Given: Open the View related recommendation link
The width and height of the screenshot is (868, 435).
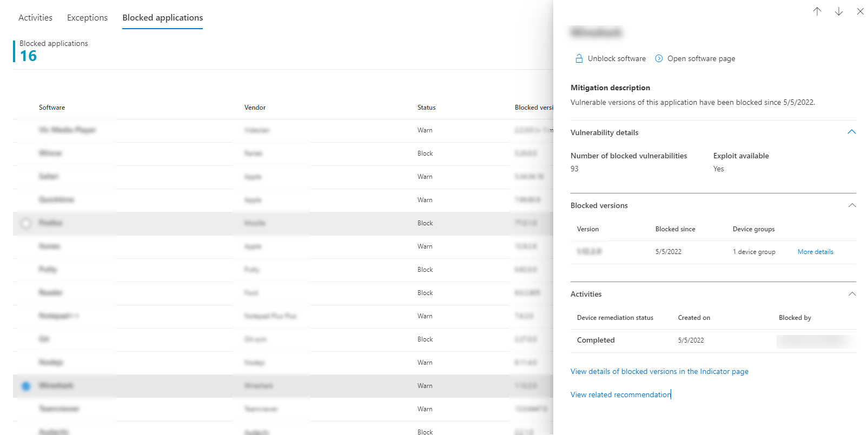Looking at the screenshot, I should coord(620,394).
